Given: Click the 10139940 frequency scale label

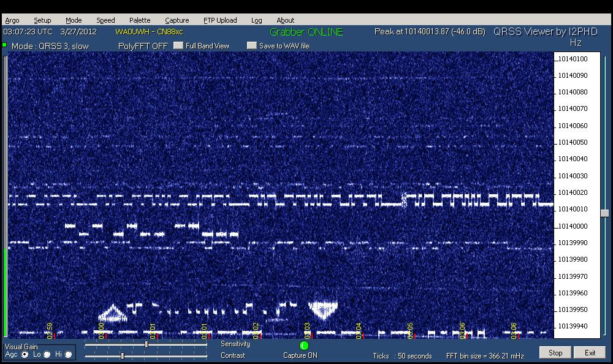Looking at the screenshot, I should [573, 326].
